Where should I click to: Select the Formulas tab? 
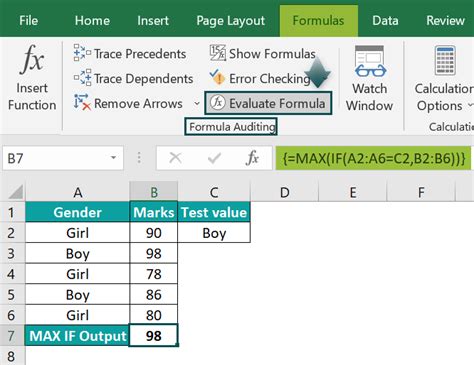[319, 21]
